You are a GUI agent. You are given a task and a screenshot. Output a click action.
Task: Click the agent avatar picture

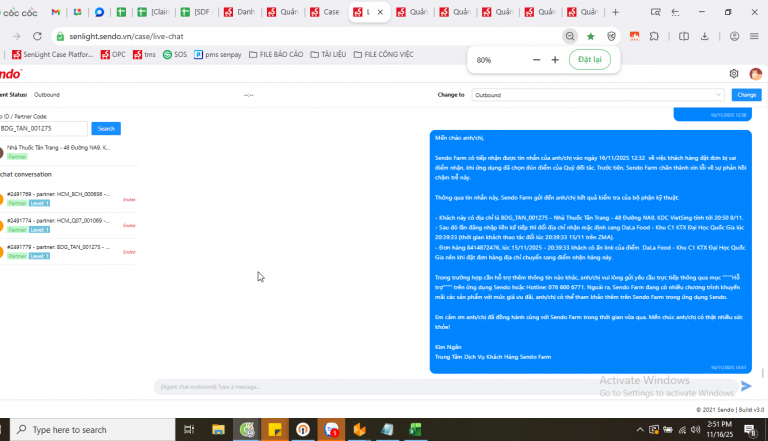coord(756,74)
